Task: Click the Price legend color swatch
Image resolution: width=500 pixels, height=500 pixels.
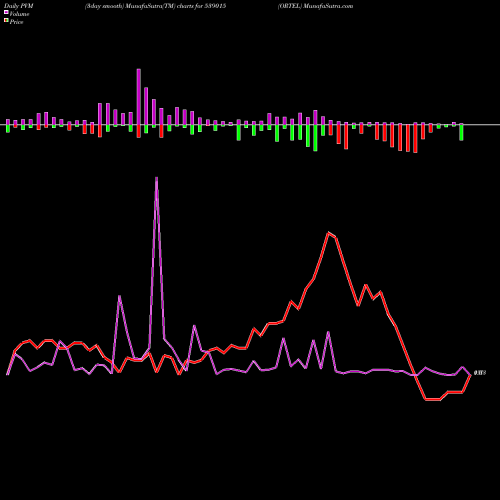Action: coord(6,21)
